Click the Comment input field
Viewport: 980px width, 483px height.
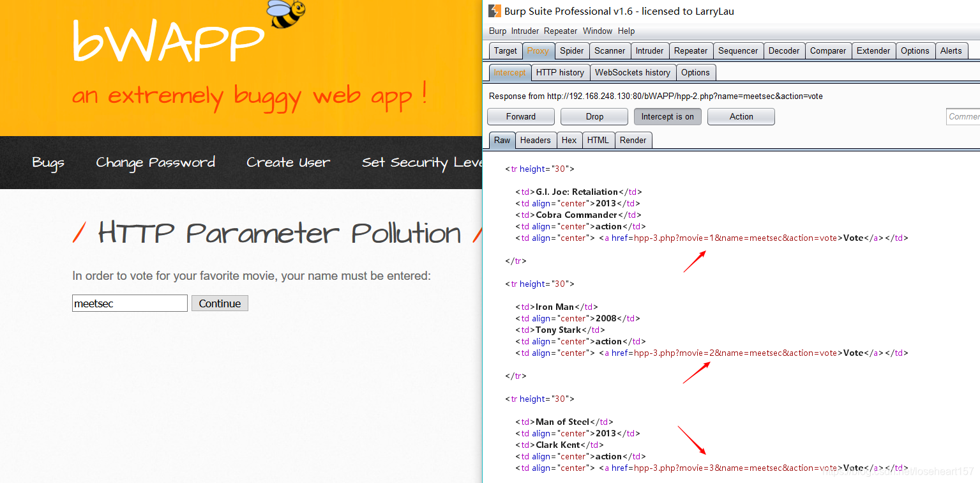click(x=963, y=116)
